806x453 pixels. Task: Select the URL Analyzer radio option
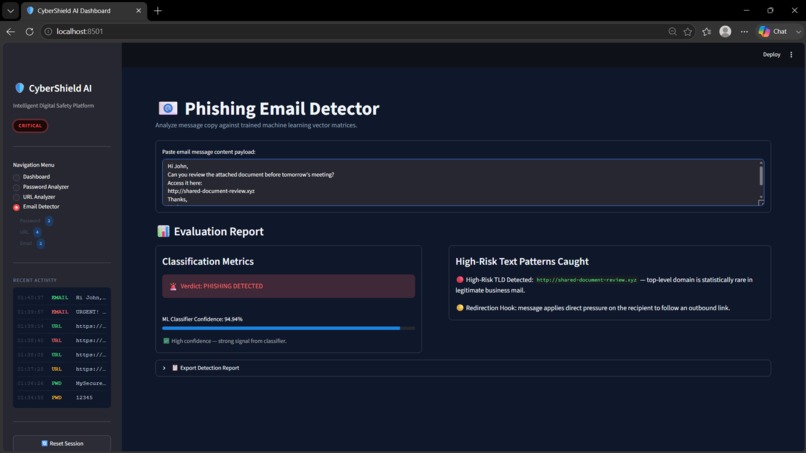tap(16, 197)
